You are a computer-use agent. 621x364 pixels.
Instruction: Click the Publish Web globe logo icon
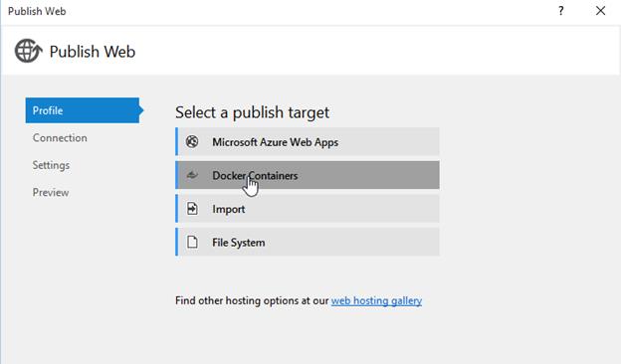click(x=28, y=51)
